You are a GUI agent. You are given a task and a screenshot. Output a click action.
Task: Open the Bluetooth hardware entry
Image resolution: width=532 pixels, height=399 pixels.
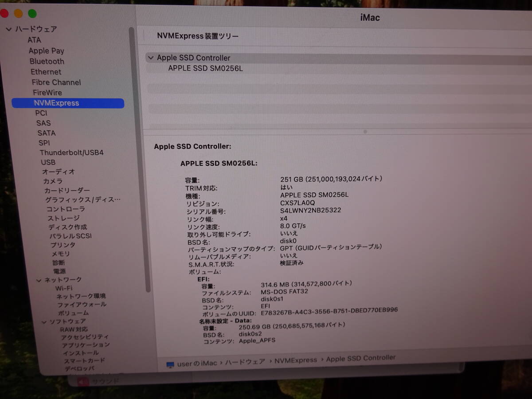point(47,62)
